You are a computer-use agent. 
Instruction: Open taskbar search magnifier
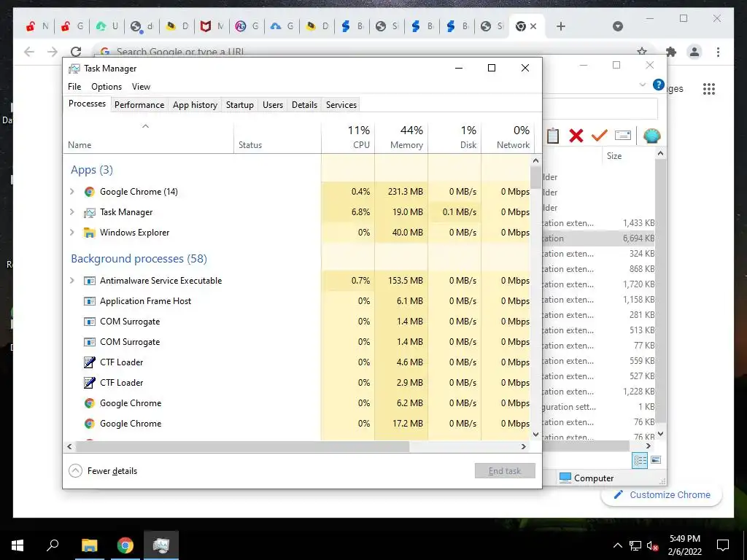[53, 545]
